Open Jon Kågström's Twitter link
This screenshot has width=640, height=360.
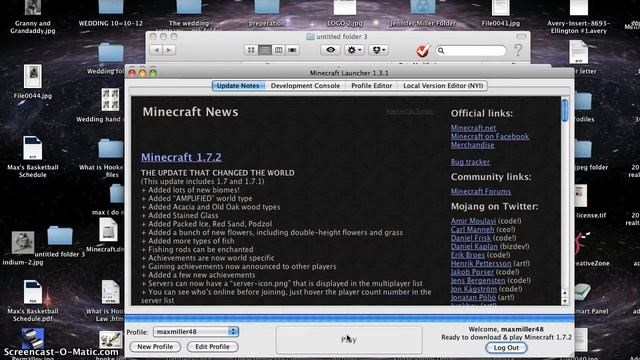[473, 289]
